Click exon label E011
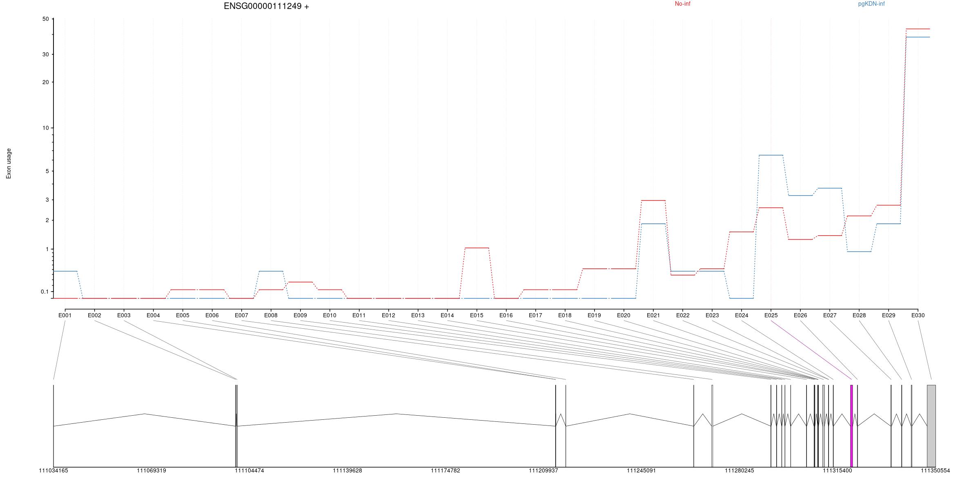Image resolution: width=980 pixels, height=490 pixels. click(359, 315)
